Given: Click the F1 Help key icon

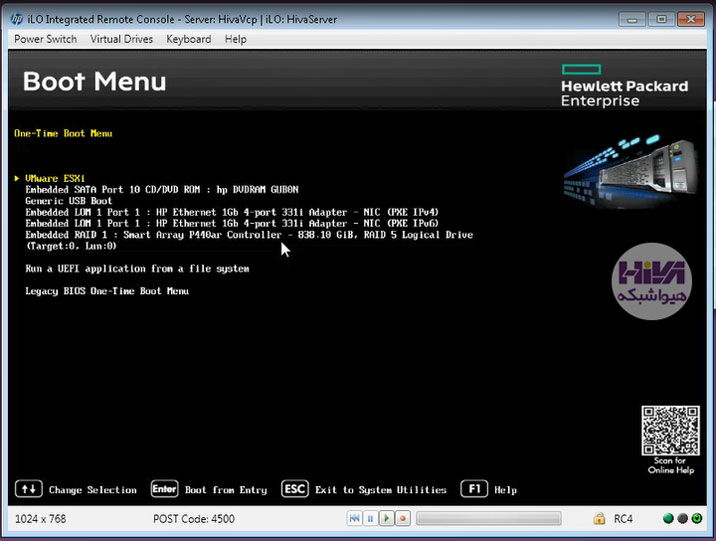Looking at the screenshot, I should click(474, 489).
